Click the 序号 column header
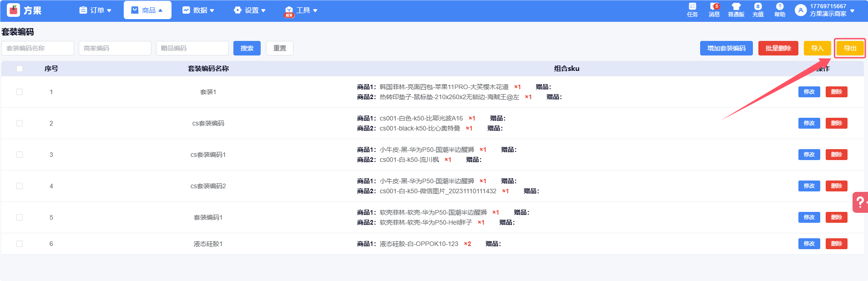Image resolution: width=868 pixels, height=281 pixels. [x=51, y=69]
